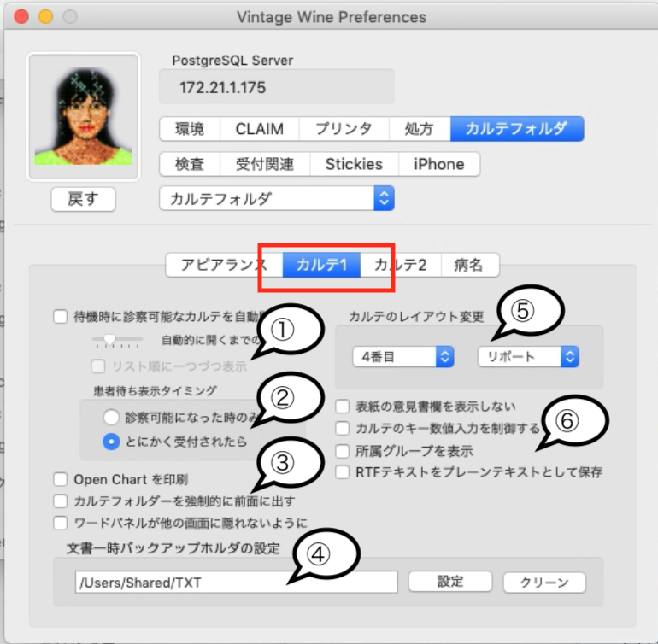Screen dimensions: 658x644
Task: Select the Stickies tab
Action: pyautogui.click(x=354, y=164)
